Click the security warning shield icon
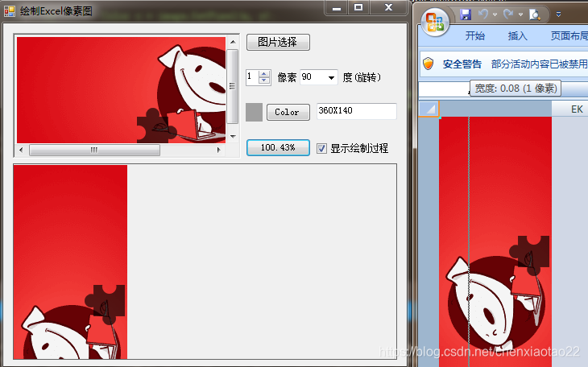This screenshot has width=588, height=367. (429, 64)
